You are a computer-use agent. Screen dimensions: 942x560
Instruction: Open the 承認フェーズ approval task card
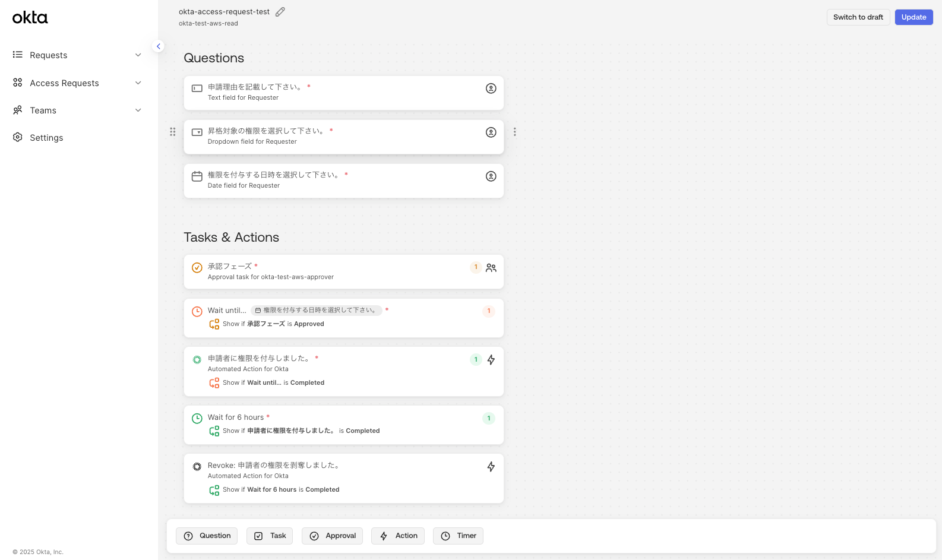click(x=344, y=272)
